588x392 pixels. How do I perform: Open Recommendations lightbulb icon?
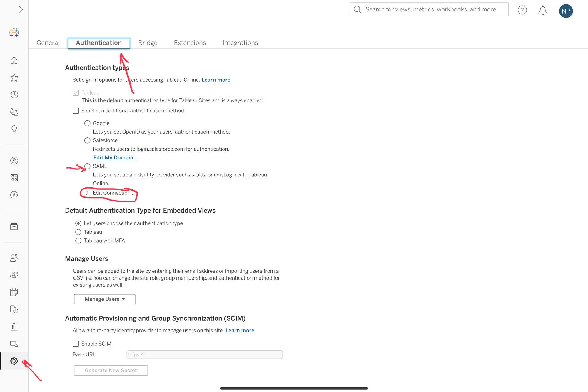tap(14, 129)
